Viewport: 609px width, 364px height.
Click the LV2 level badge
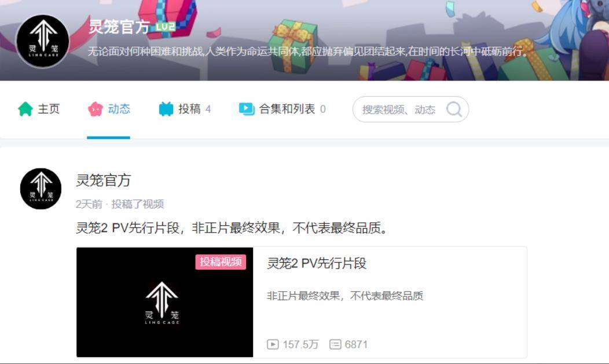click(x=166, y=27)
